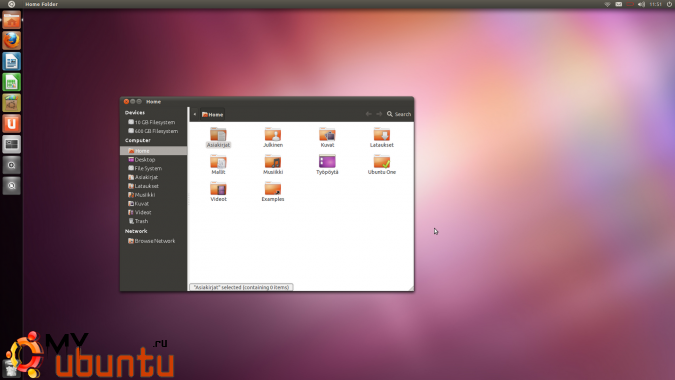Screen dimensions: 675x380
Task: Open Desktop in the sidebar
Action: (153, 160)
